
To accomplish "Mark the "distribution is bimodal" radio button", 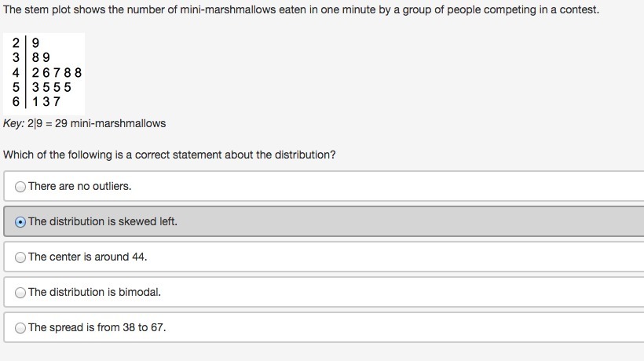I will click(21, 293).
